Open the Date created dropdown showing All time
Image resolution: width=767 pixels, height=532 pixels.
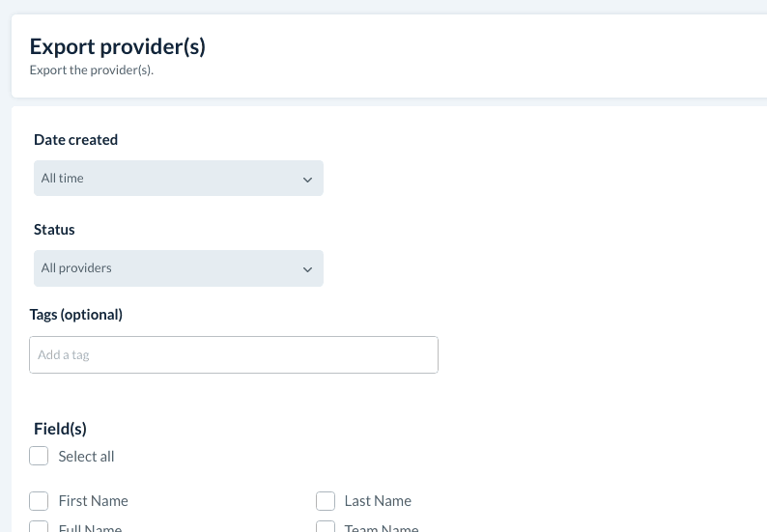click(x=178, y=179)
